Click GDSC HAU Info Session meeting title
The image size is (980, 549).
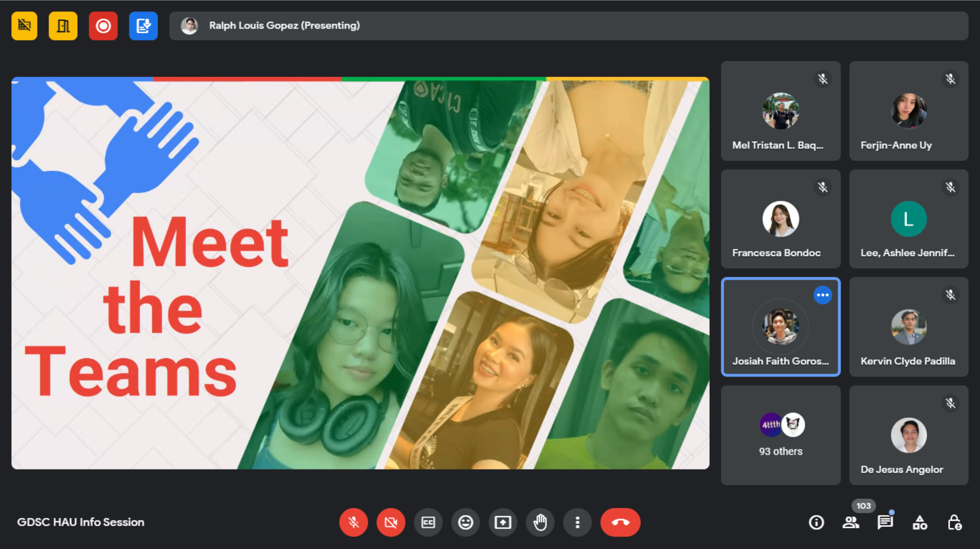[81, 522]
